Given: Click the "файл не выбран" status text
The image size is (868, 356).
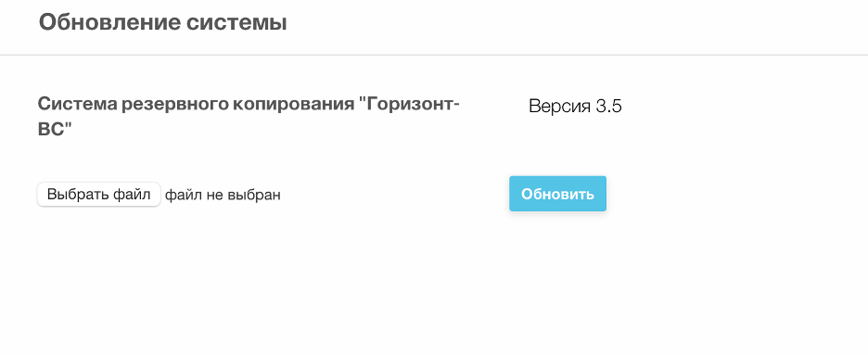Looking at the screenshot, I should (x=223, y=195).
